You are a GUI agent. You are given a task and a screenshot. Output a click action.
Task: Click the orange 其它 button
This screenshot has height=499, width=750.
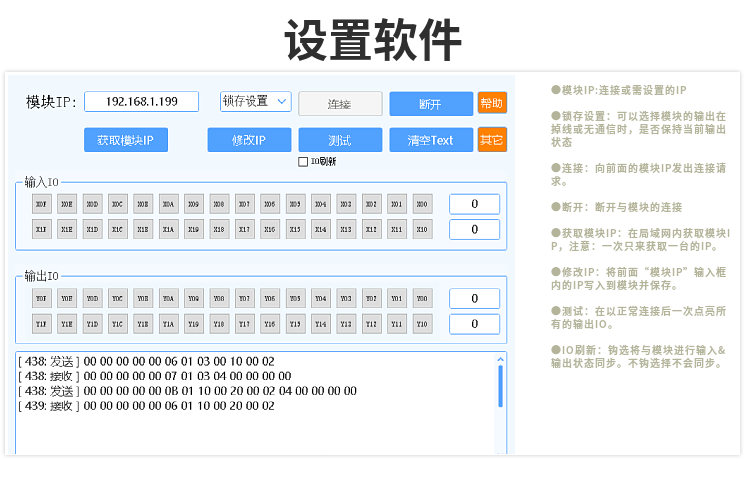coord(492,140)
